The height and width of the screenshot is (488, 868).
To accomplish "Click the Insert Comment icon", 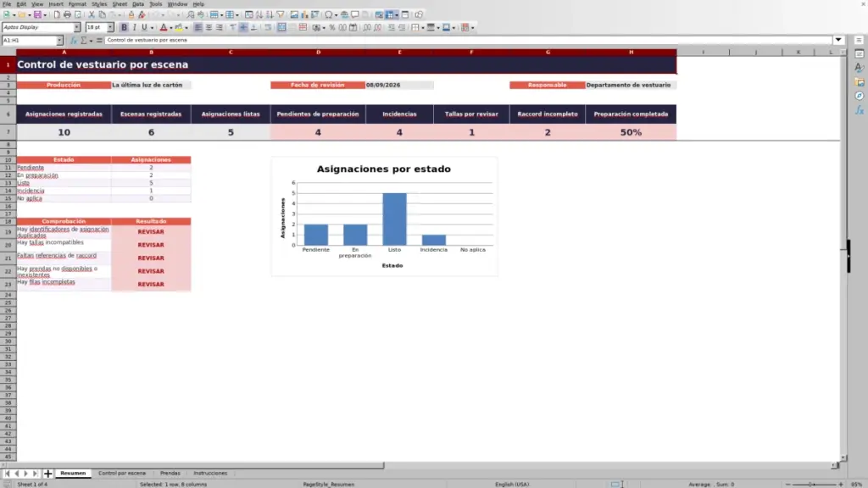I will point(355,15).
